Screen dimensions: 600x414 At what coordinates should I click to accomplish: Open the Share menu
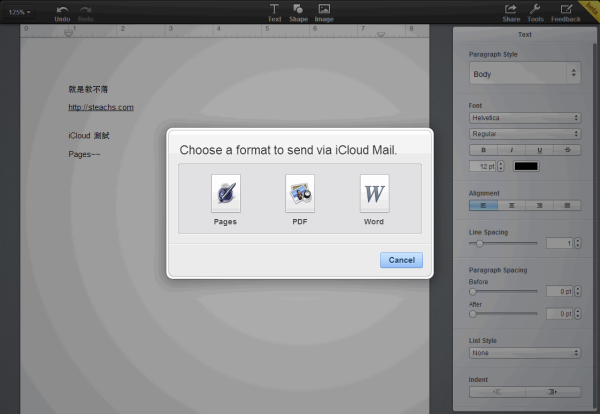[x=511, y=13]
